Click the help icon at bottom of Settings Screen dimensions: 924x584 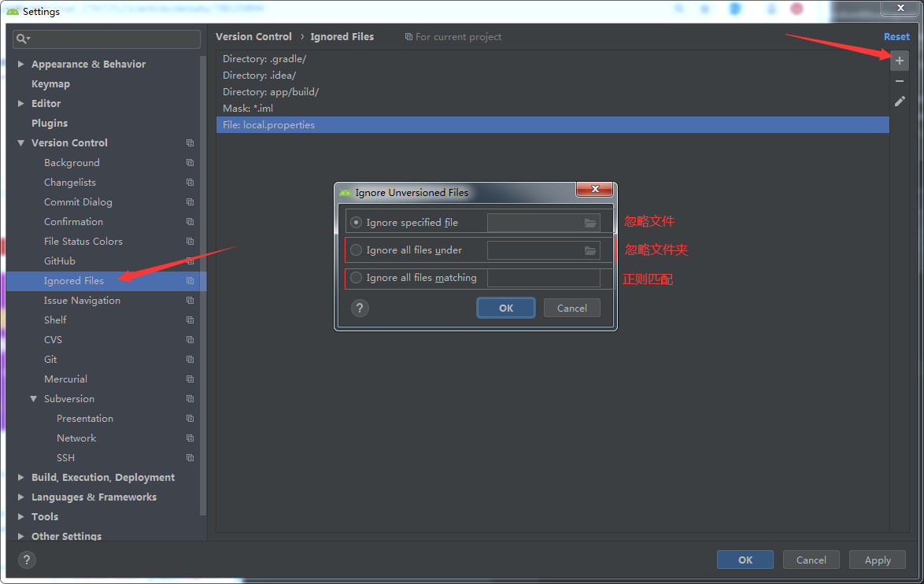click(x=26, y=560)
